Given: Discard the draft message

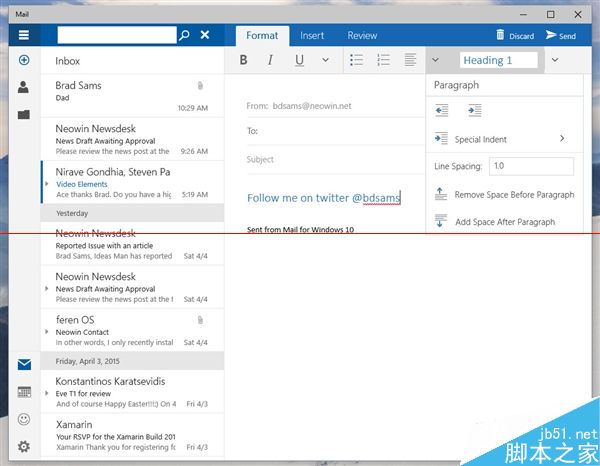Looking at the screenshot, I should (514, 36).
